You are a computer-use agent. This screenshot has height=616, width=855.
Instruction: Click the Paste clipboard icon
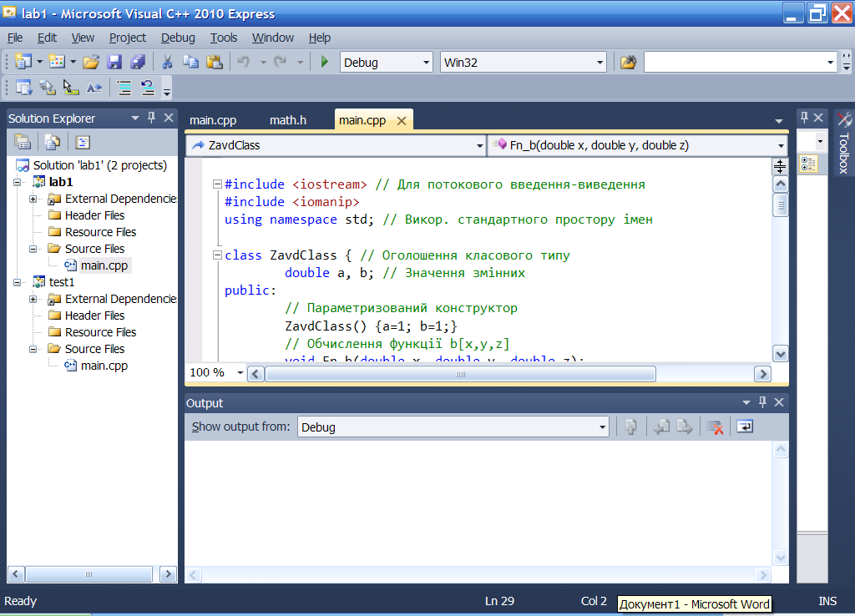(x=215, y=62)
